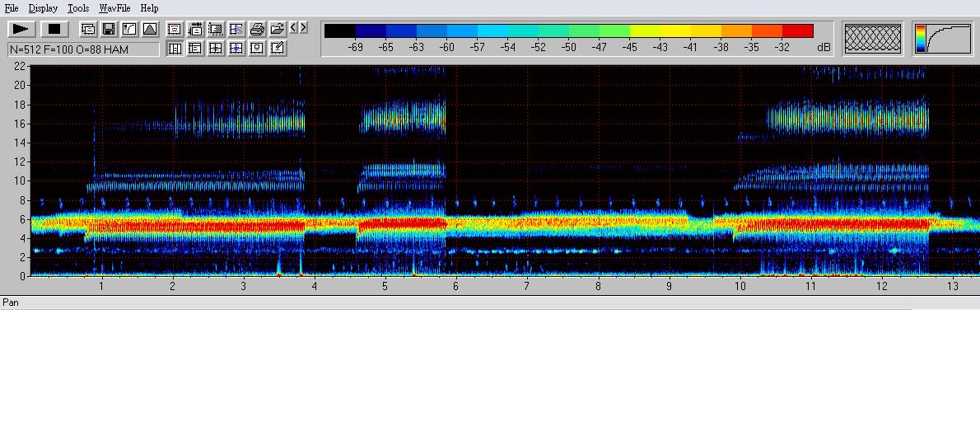Click the response curve icon beside Save
Viewport: 980px width, 422px height.
pos(129,29)
